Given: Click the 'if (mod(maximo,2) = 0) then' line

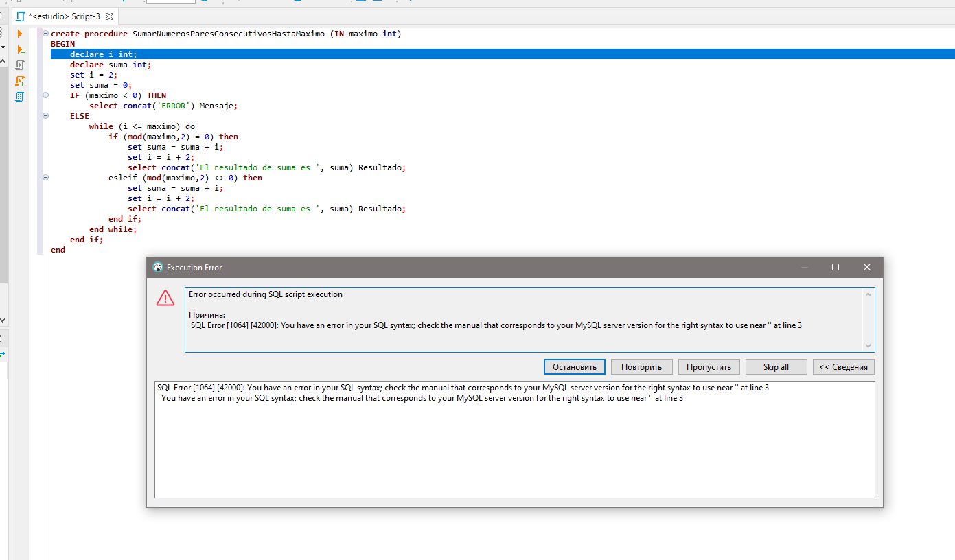Looking at the screenshot, I should coord(173,137).
